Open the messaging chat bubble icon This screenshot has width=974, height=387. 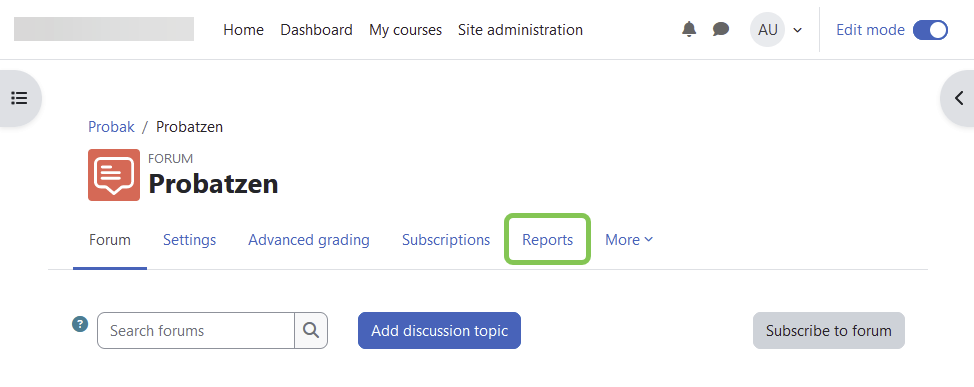(x=721, y=29)
